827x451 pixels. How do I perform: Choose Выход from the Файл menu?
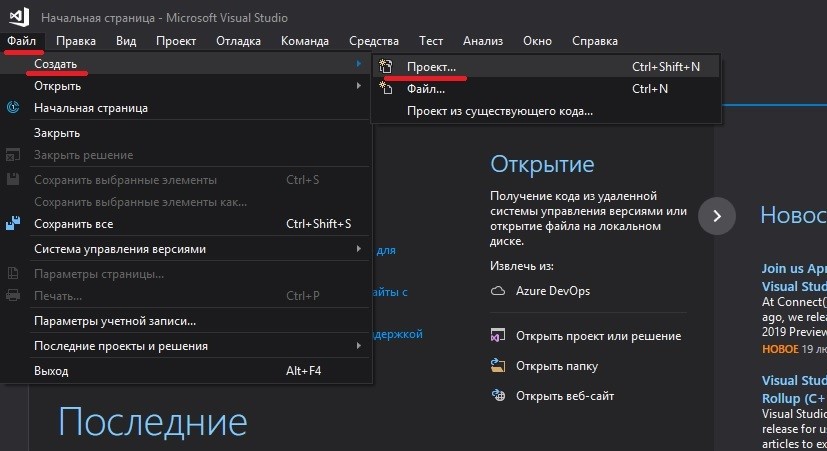coord(51,371)
